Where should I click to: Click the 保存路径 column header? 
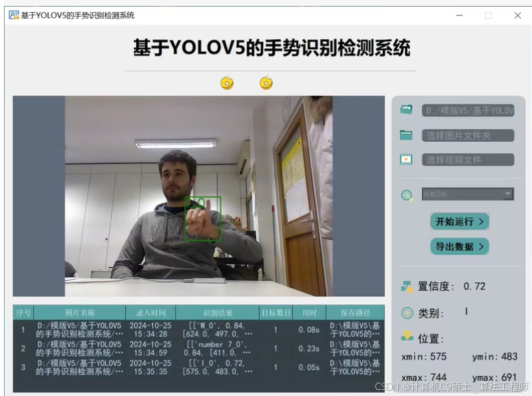(356, 313)
